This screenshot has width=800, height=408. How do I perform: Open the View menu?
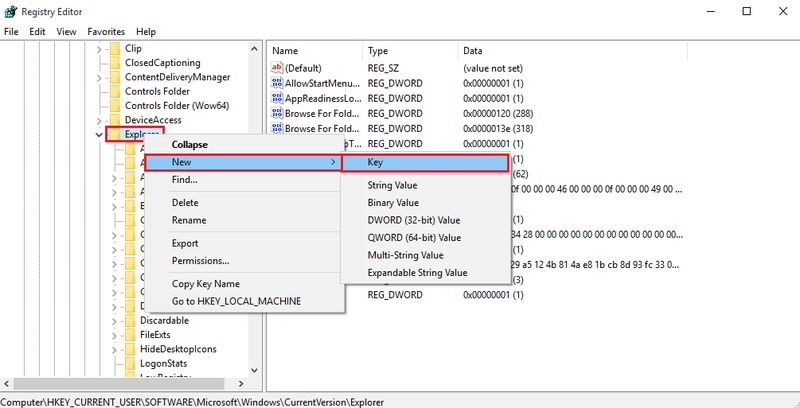pos(66,32)
